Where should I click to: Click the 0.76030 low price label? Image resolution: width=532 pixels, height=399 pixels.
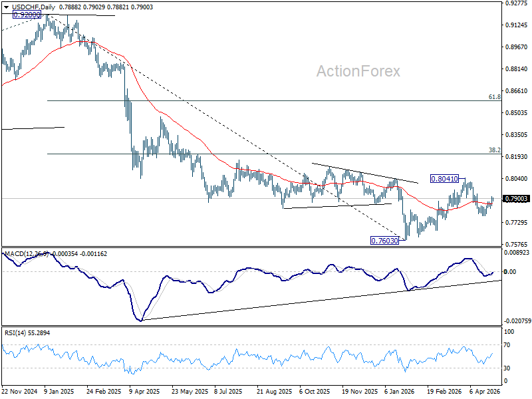[x=384, y=241]
